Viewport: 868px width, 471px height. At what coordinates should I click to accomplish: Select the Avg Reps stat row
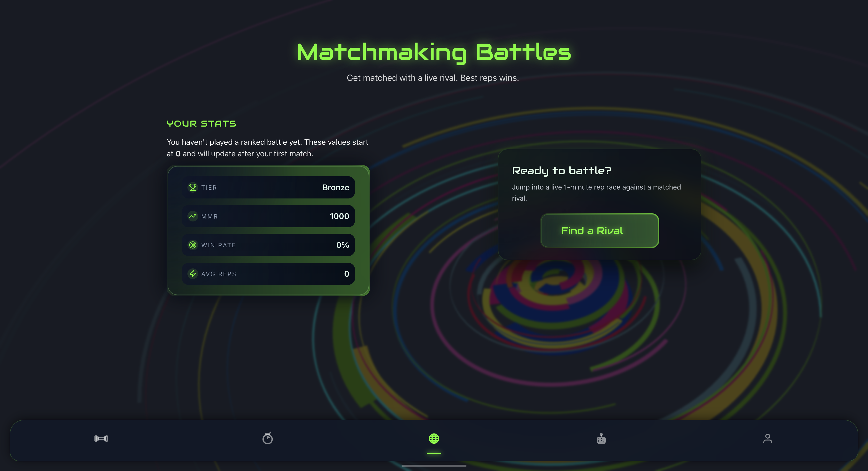coord(268,274)
